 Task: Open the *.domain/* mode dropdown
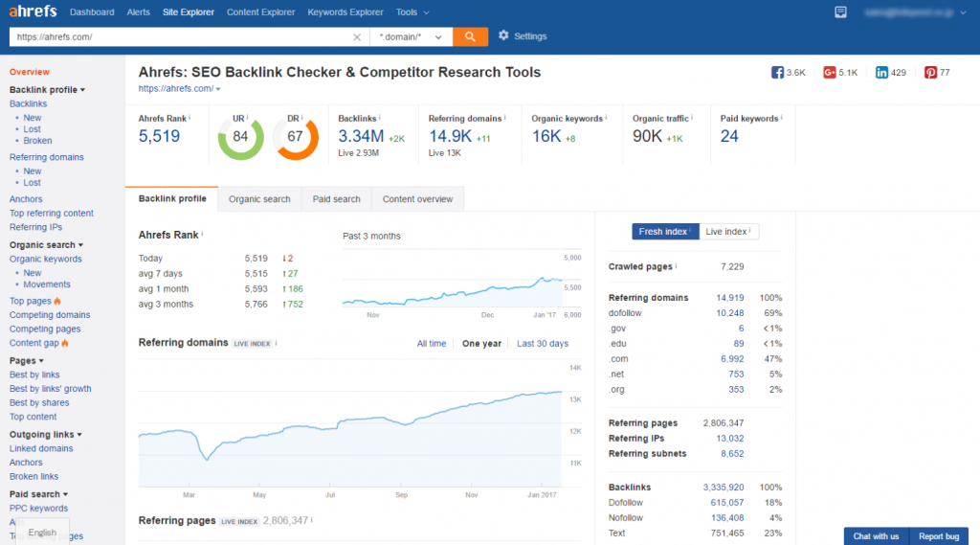[x=411, y=37]
